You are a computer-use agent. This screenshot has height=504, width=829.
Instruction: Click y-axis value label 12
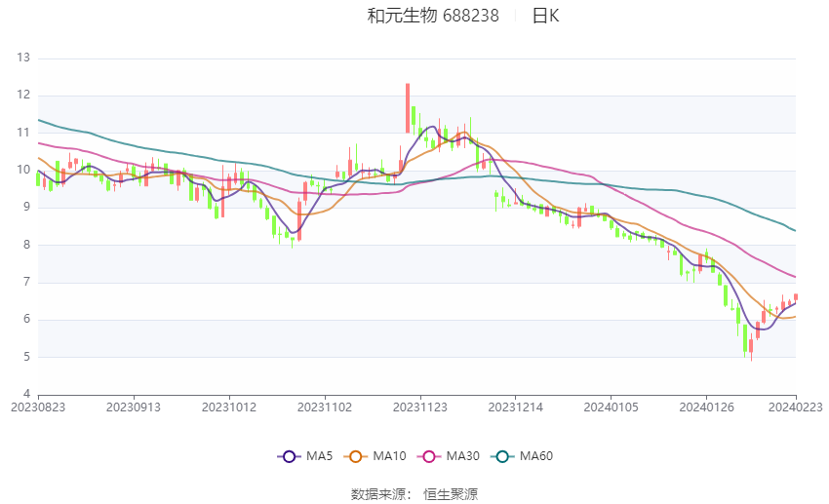(x=23, y=96)
